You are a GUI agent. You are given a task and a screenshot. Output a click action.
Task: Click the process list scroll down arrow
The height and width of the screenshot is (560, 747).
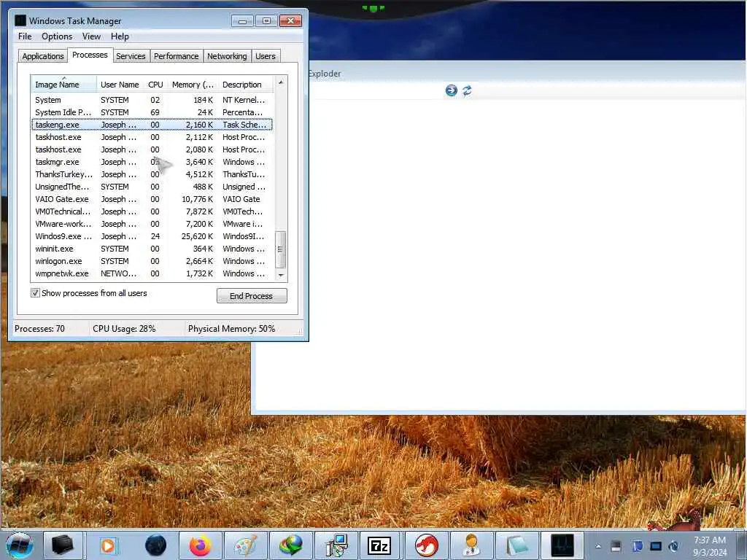click(x=281, y=275)
